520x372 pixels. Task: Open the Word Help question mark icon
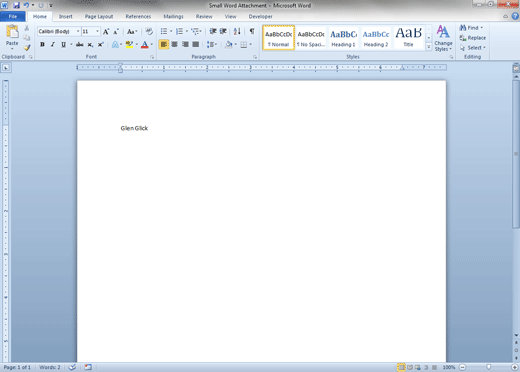[515, 16]
